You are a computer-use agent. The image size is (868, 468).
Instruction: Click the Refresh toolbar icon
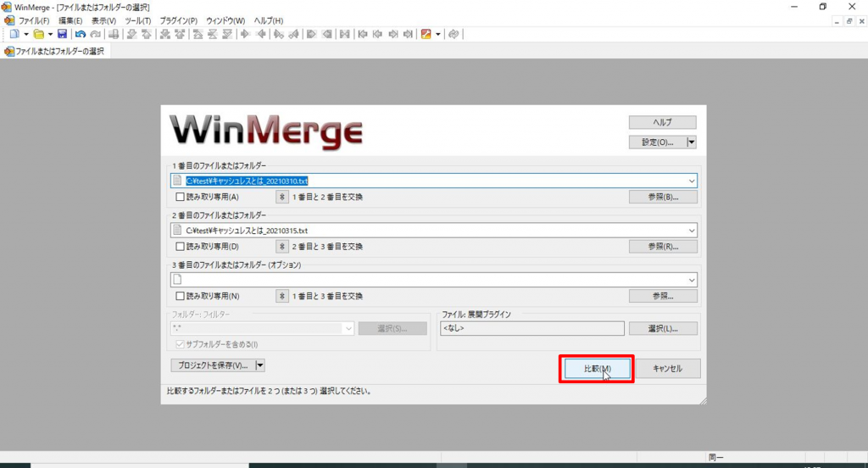pyautogui.click(x=453, y=35)
